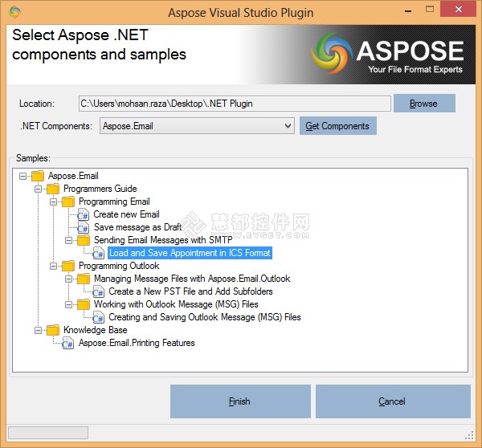Select the Programmers Guide tree label

pyautogui.click(x=100, y=189)
